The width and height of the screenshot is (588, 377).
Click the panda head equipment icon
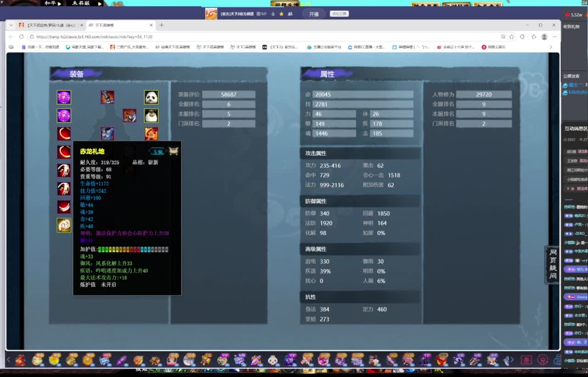point(151,97)
